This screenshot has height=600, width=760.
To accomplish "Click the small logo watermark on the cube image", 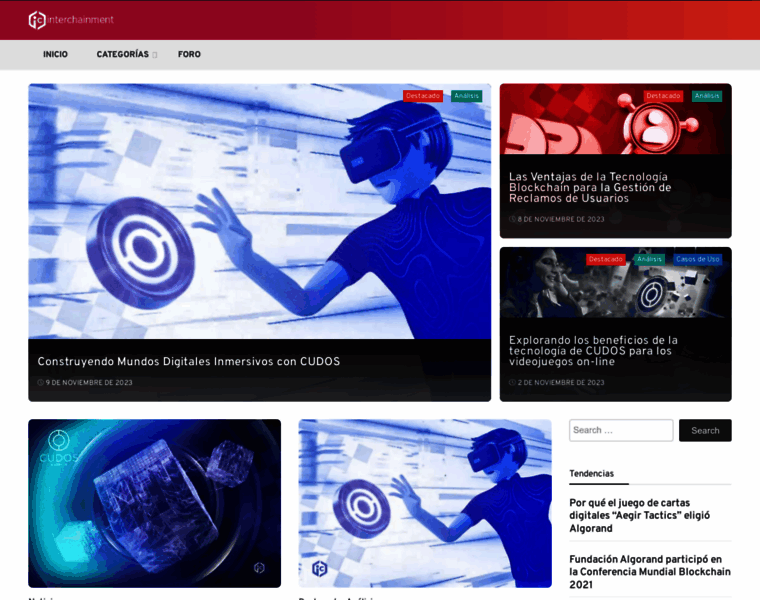I will click(259, 568).
